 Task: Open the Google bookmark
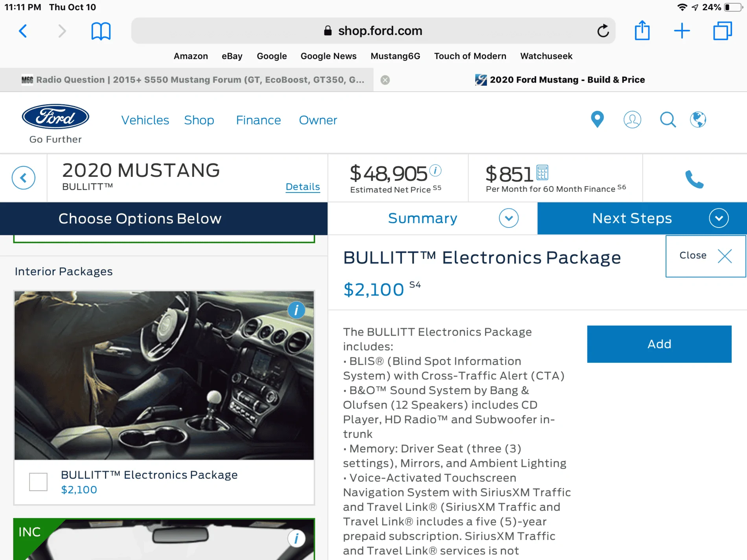272,56
